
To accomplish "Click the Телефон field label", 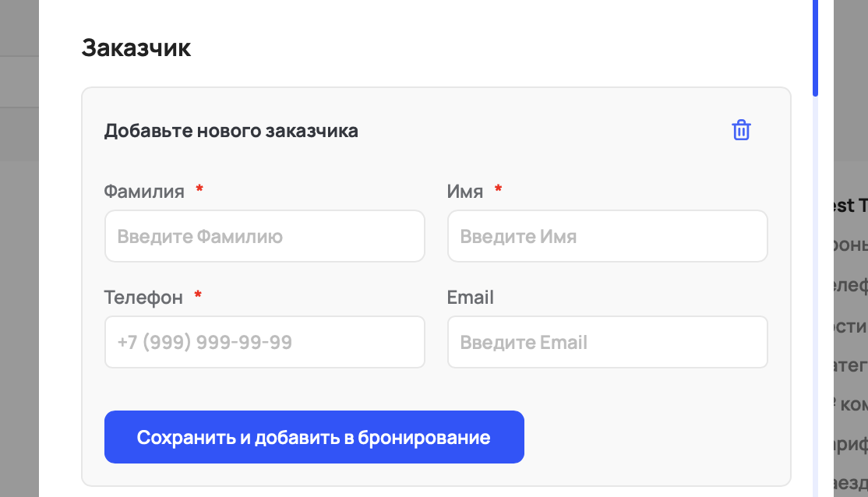I will 143,298.
